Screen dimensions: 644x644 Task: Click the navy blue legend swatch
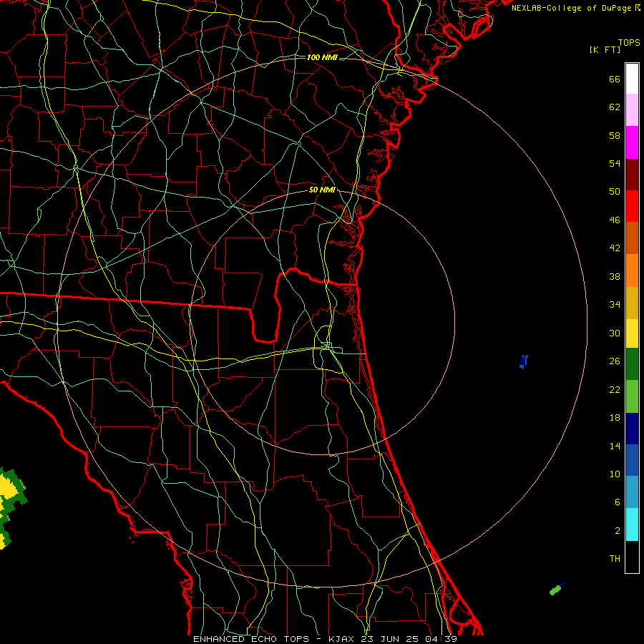632,429
